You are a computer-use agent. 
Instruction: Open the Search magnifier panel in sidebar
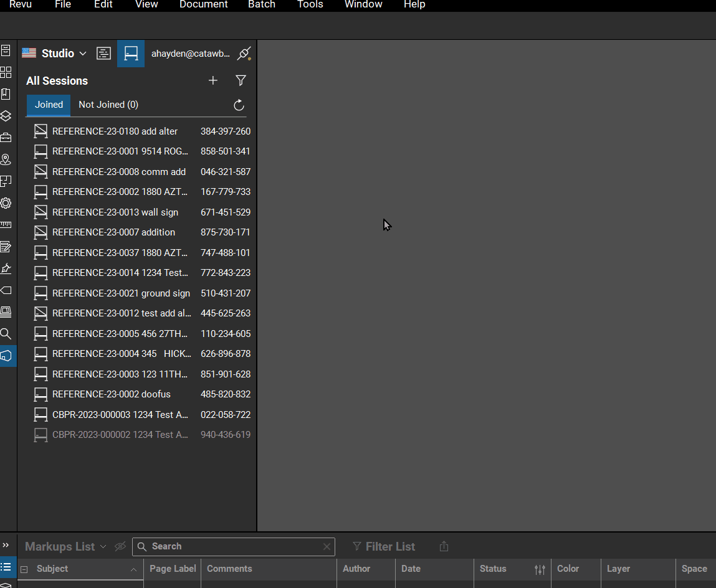[6, 334]
